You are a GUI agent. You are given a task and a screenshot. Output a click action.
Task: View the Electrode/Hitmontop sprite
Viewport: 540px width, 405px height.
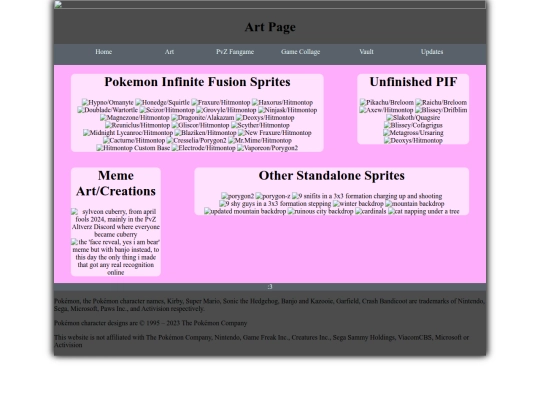point(204,148)
